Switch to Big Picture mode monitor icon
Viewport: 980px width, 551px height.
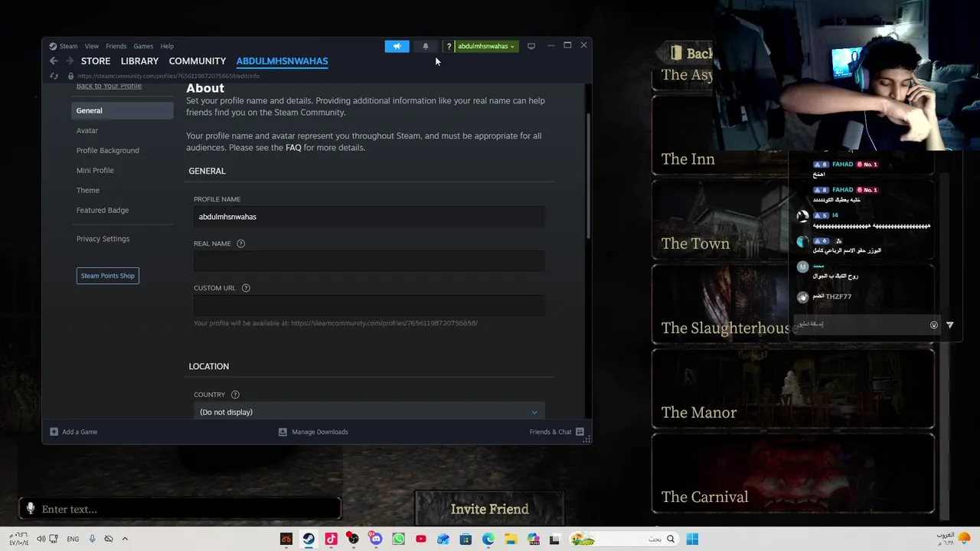tap(531, 46)
